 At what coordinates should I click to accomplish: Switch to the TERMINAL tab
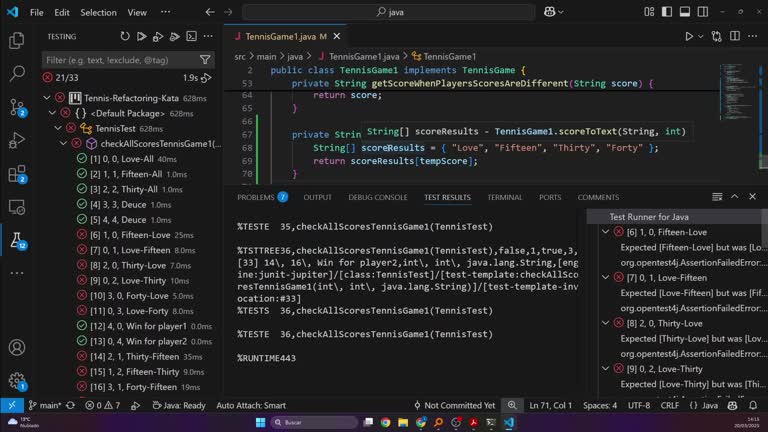point(504,197)
